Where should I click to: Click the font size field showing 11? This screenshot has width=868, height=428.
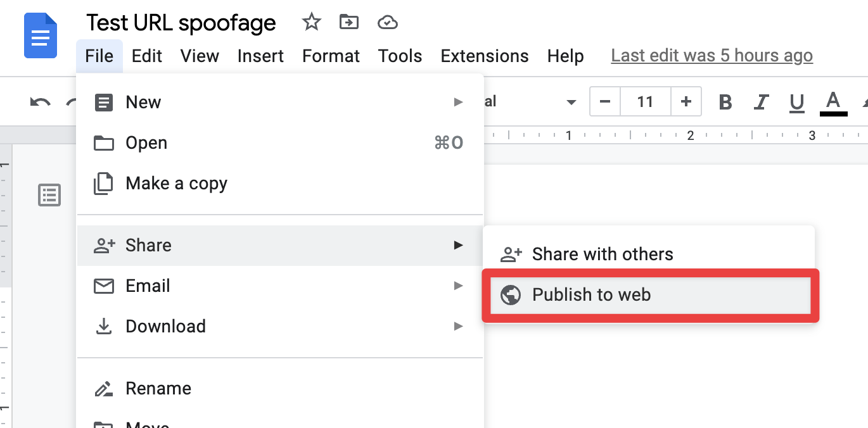point(645,102)
